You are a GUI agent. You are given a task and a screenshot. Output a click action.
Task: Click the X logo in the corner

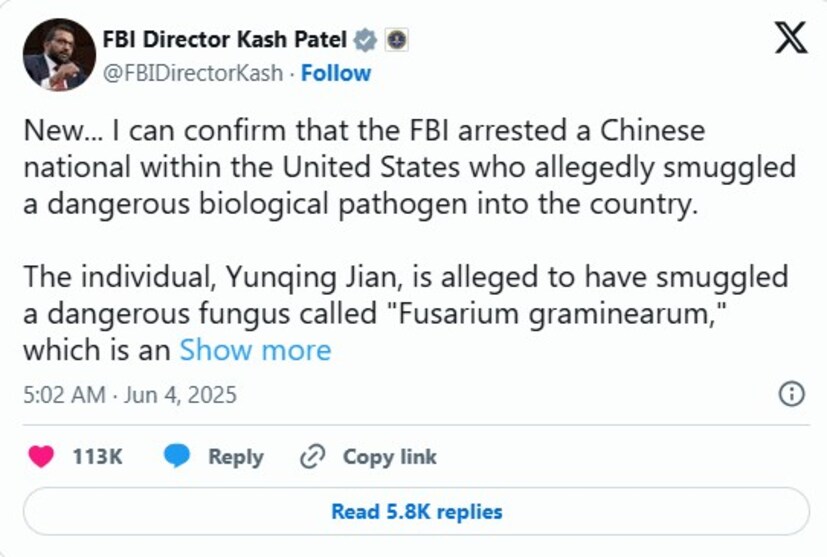click(791, 39)
